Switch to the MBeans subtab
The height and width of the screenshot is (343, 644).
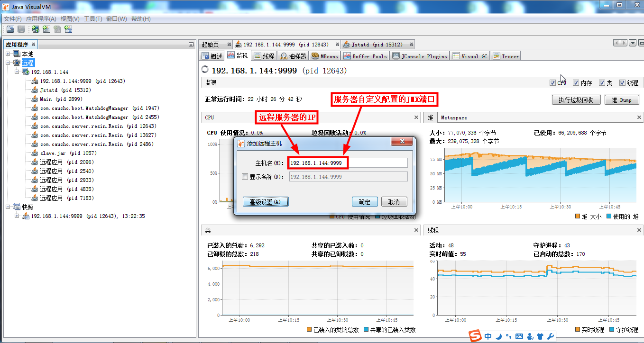tap(325, 56)
